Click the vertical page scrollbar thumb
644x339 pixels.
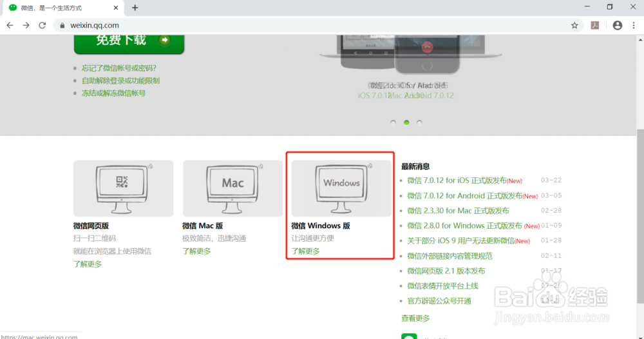[x=640, y=217]
